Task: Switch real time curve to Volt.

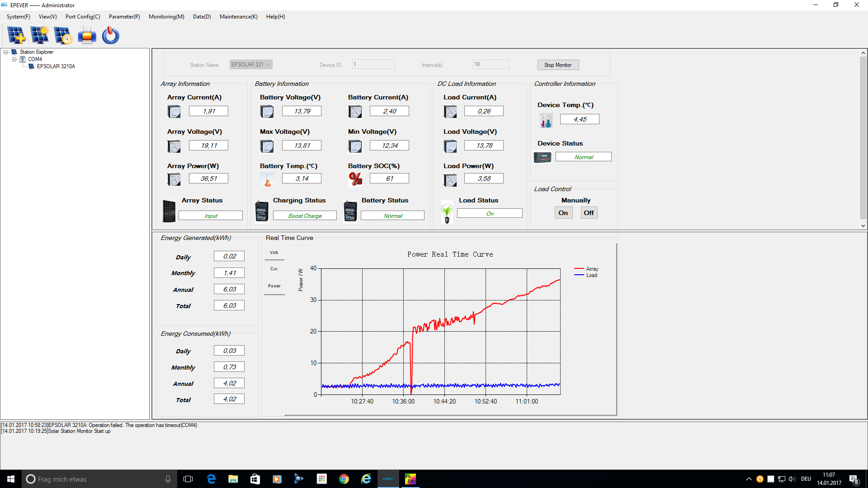Action: tap(274, 253)
